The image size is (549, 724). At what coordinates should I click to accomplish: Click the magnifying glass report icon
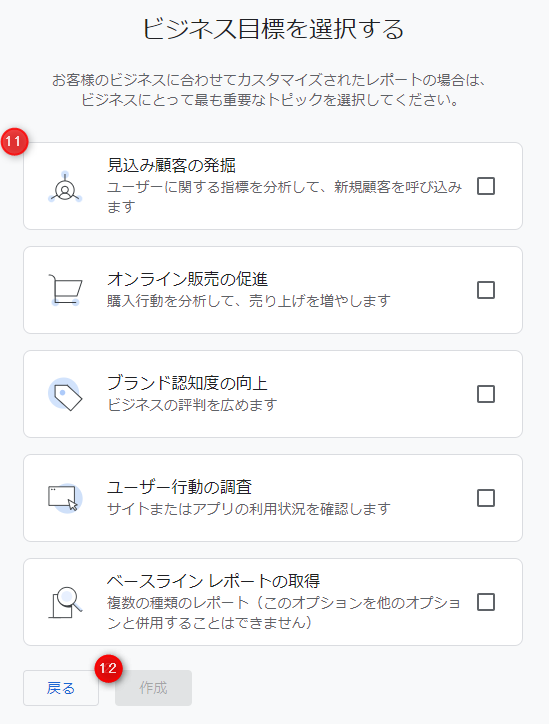click(65, 602)
